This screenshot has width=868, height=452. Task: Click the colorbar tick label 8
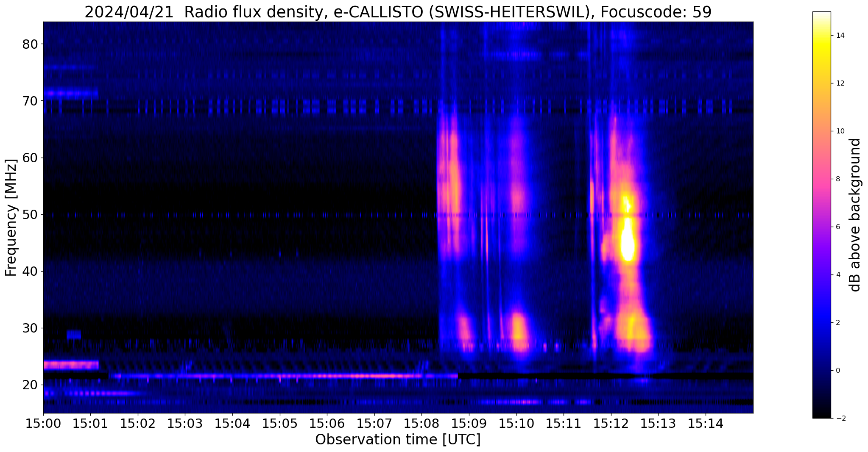coord(837,179)
